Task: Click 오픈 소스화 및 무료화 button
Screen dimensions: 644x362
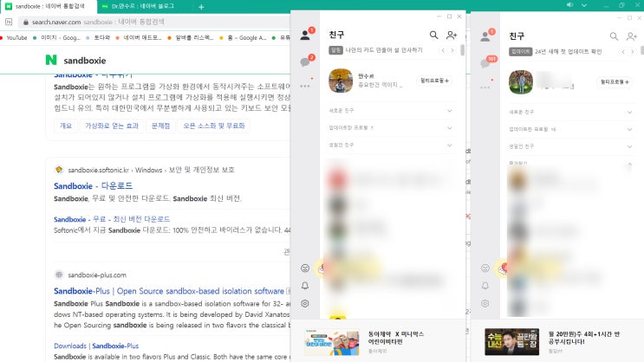Action: [x=213, y=126]
